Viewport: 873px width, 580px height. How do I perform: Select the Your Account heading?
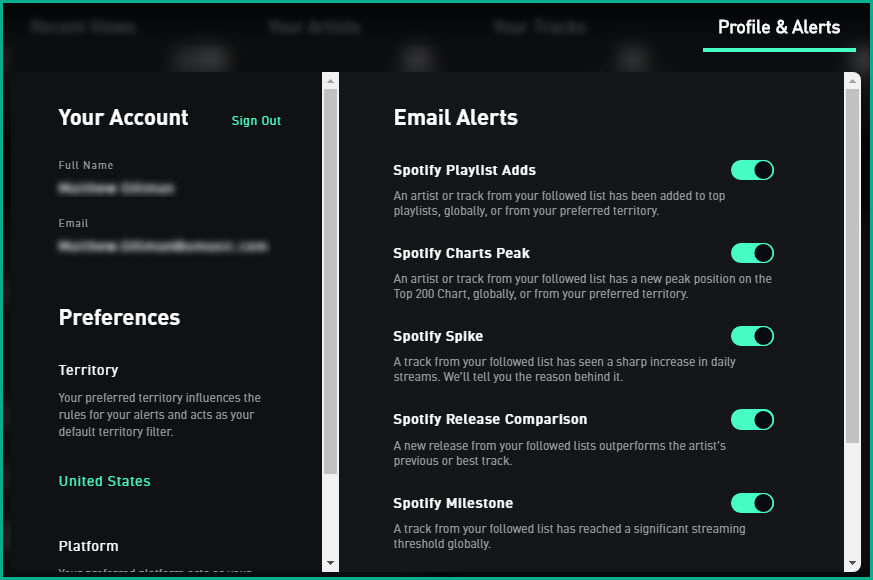tap(123, 117)
